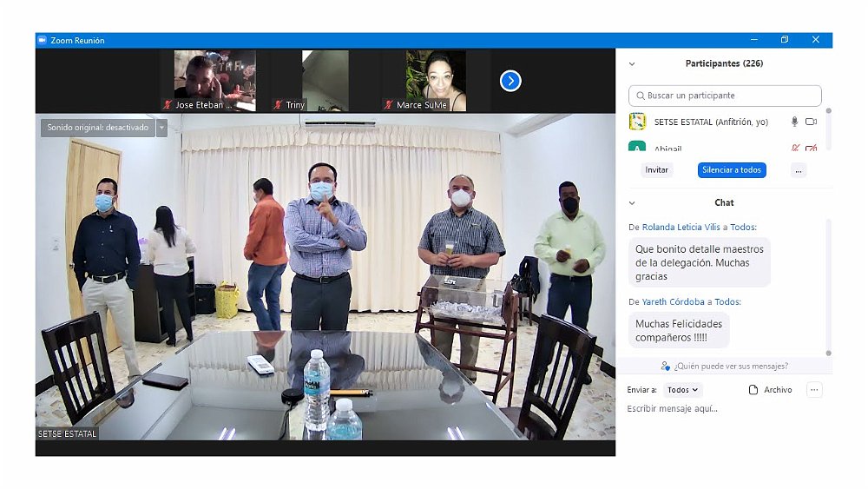Open the chat more-options ellipsis button

[x=814, y=390]
